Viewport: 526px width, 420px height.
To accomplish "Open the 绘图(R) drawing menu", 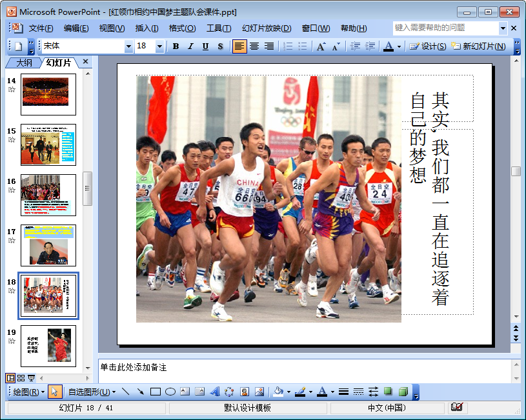I will (29, 392).
